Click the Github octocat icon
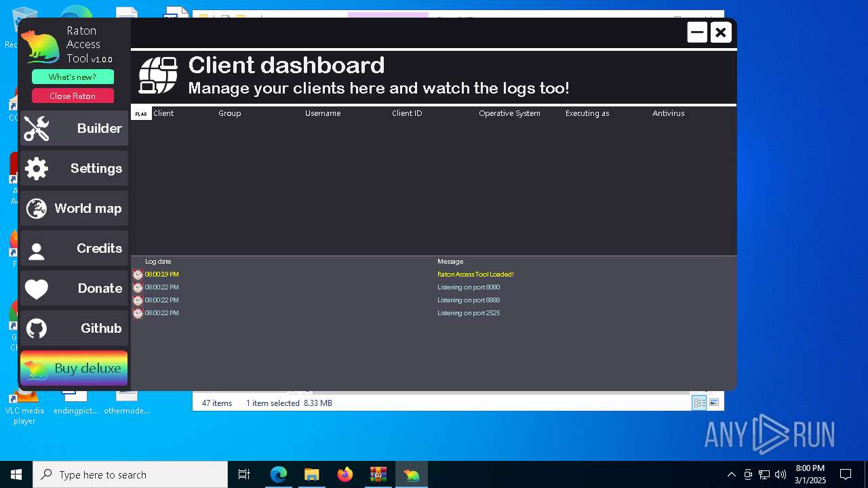The image size is (868, 488). pyautogui.click(x=37, y=329)
